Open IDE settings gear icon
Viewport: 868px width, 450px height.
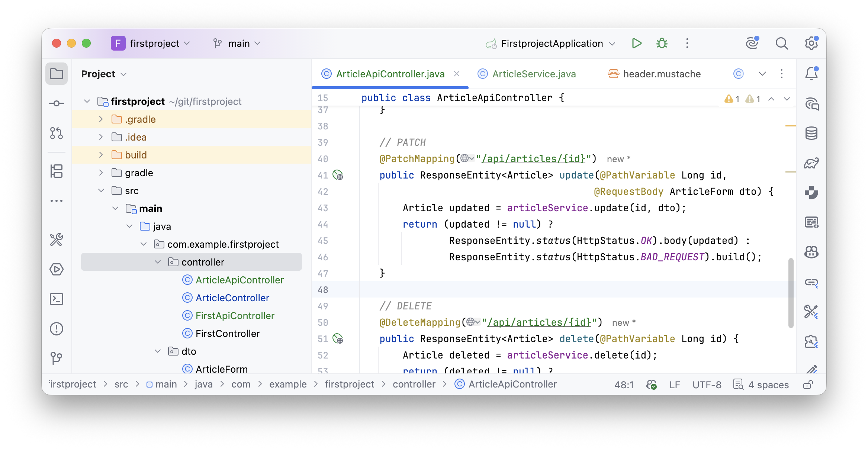(x=811, y=43)
